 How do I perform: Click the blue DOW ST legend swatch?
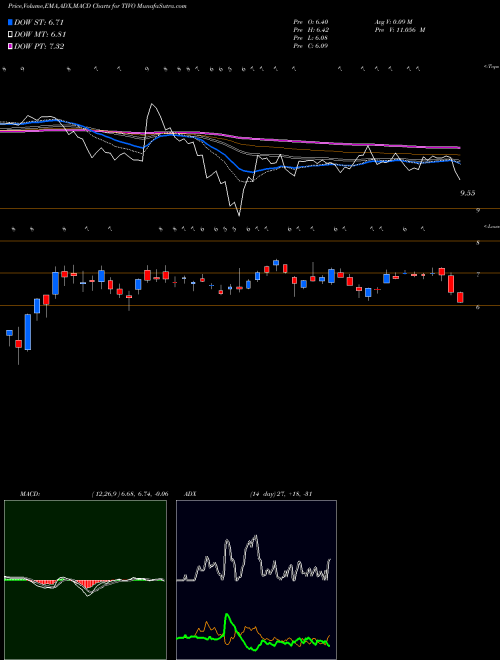(x=11, y=22)
